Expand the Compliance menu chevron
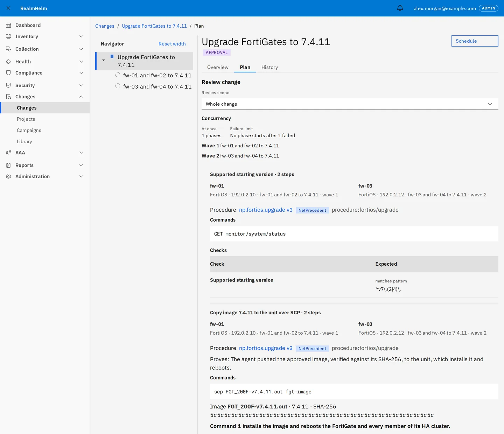This screenshot has height=434, width=504. coord(81,73)
